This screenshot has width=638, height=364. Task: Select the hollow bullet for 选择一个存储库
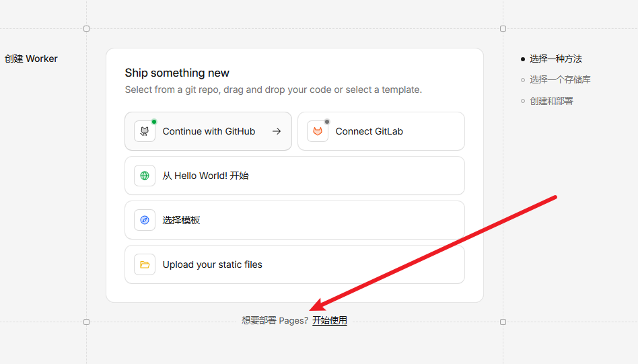[x=523, y=80]
